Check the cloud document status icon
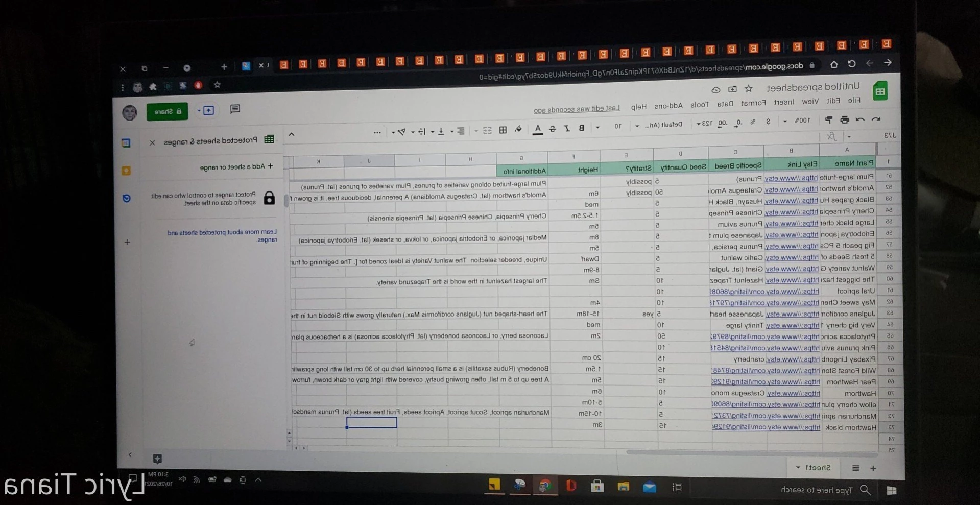Viewport: 980px width, 505px height. pos(716,90)
